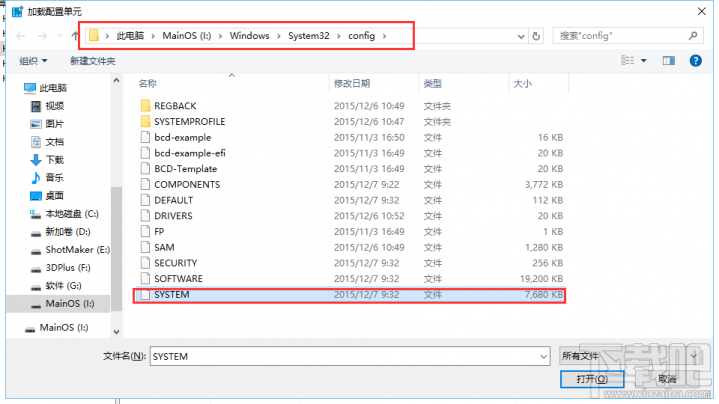The image size is (719, 404).
Task: Open the recent locations dropdown arrow
Action: click(x=60, y=36)
